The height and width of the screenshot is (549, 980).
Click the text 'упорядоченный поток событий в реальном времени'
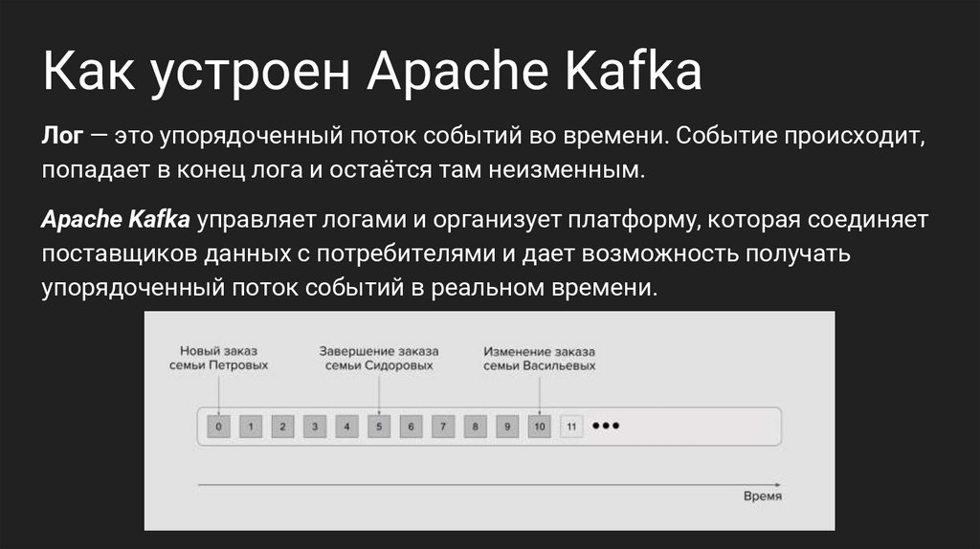point(346,287)
